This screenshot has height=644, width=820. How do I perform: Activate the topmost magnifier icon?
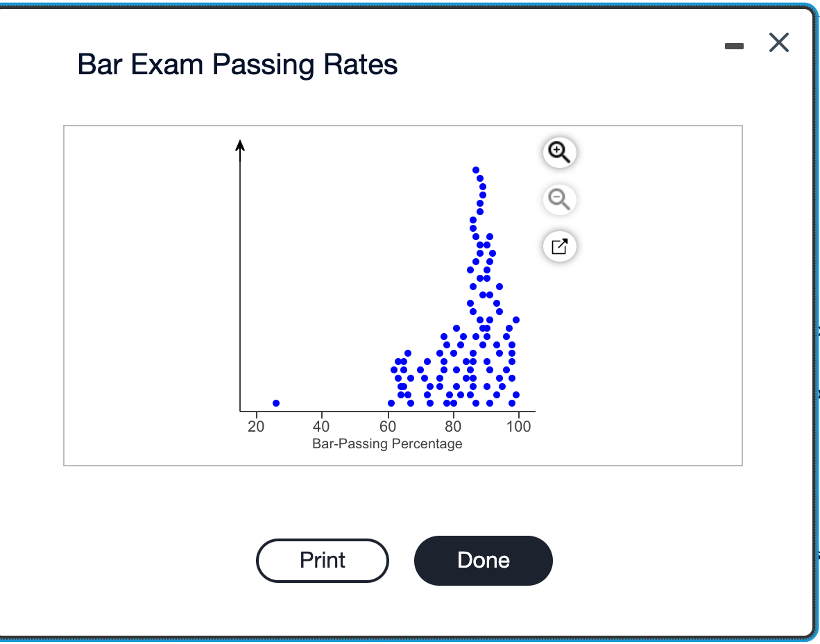(559, 153)
